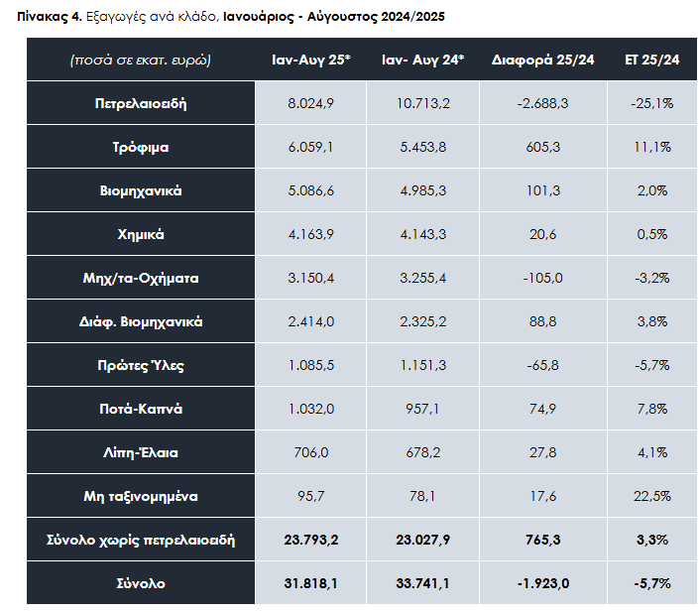Image resolution: width=700 pixels, height=612 pixels.
Task: Click the '(ποσά σε εκατ. ευρώ)' header cell
Action: pyautogui.click(x=140, y=61)
